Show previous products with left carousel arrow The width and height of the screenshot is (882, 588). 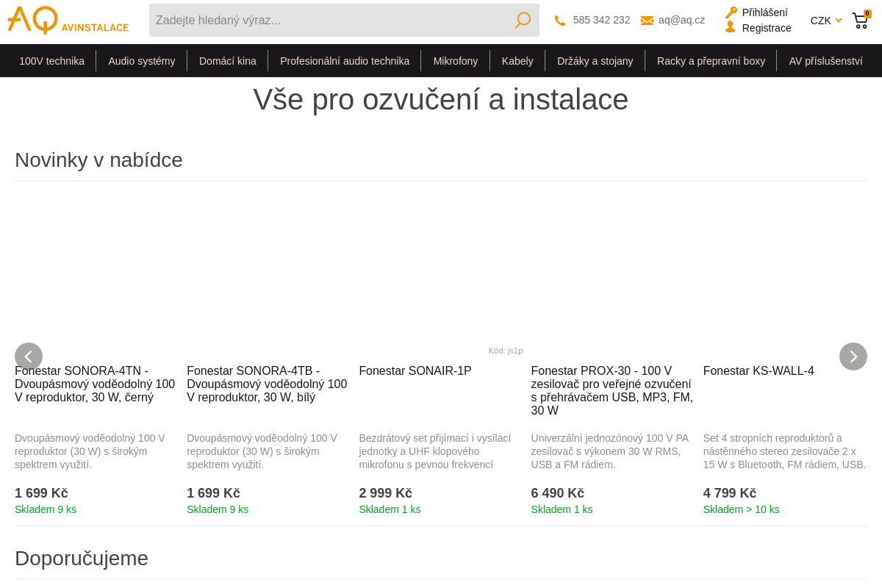tap(29, 356)
